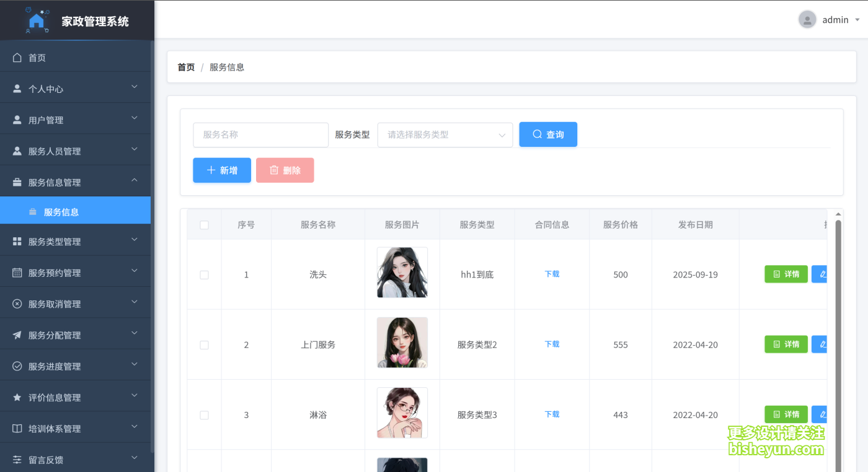Check the checkbox for 洗头 service row

pyautogui.click(x=205, y=274)
